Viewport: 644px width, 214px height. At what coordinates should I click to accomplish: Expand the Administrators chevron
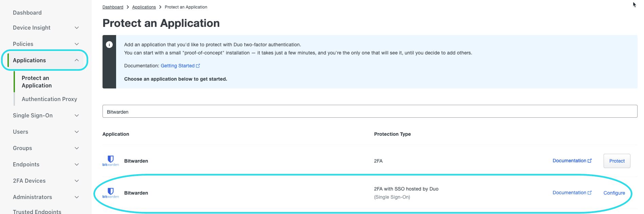[77, 197]
